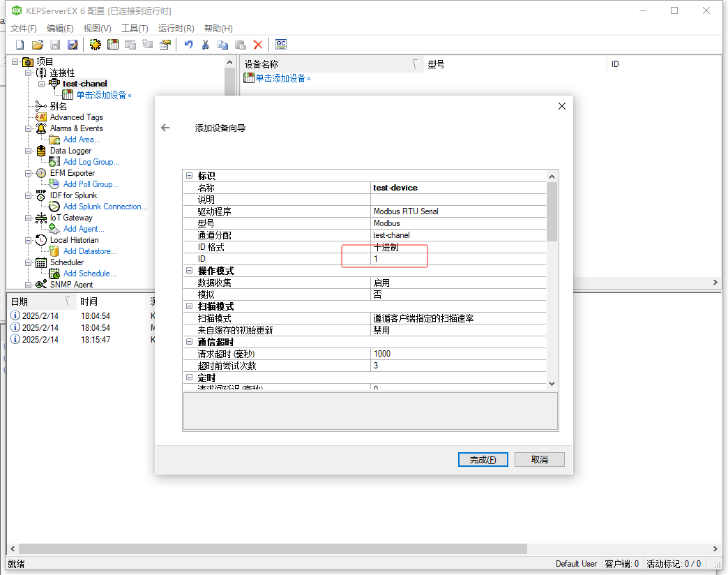The width and height of the screenshot is (728, 575).
Task: Click the 单击添加设备 link in the tree
Action: tap(103, 95)
